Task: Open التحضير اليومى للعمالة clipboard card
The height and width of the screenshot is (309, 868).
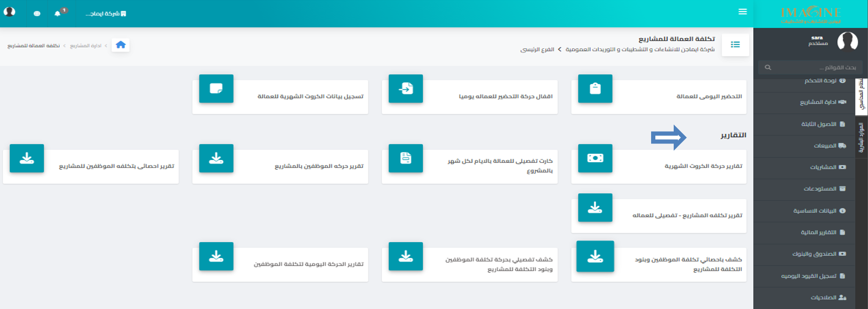Action: [x=659, y=96]
